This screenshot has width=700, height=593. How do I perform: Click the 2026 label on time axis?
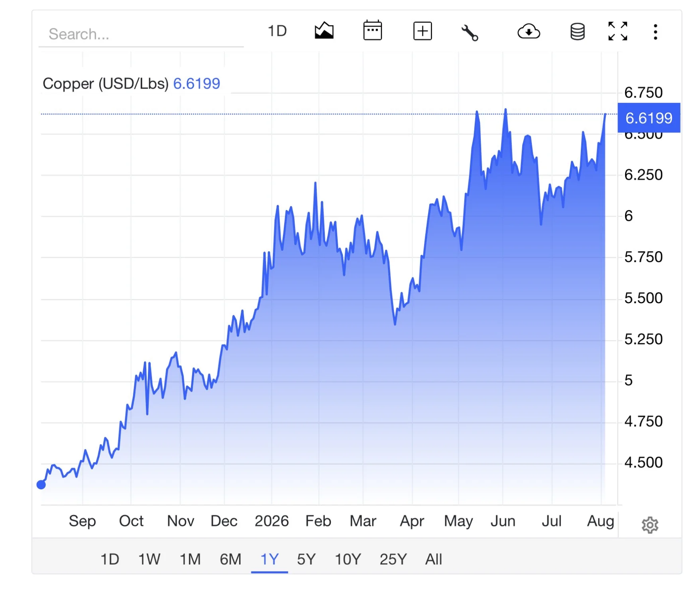point(271,521)
